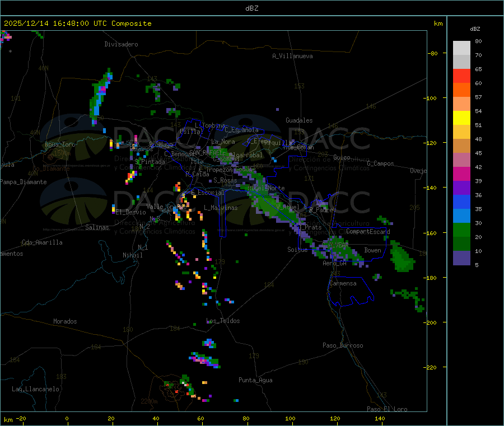Click the red 60–65 dBZ color swatch
Viewport: 504px width, 426px height.
click(461, 76)
